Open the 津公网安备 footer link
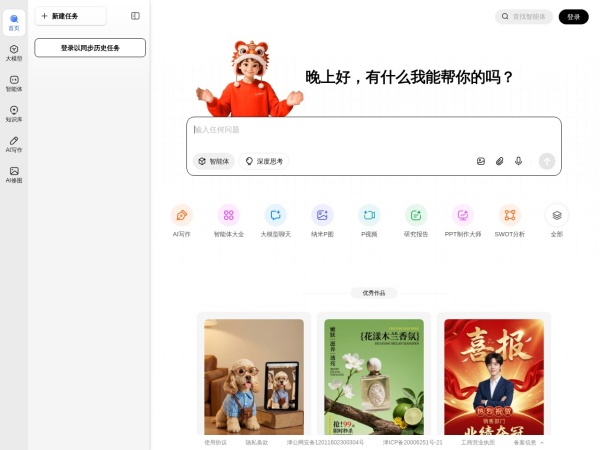The width and height of the screenshot is (600, 450). pos(325,442)
